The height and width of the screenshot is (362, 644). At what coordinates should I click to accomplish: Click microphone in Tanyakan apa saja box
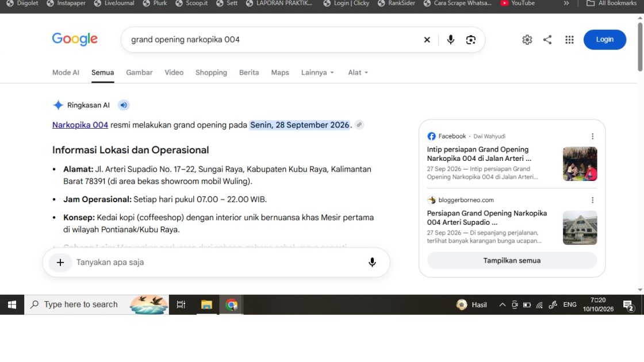[x=372, y=262]
